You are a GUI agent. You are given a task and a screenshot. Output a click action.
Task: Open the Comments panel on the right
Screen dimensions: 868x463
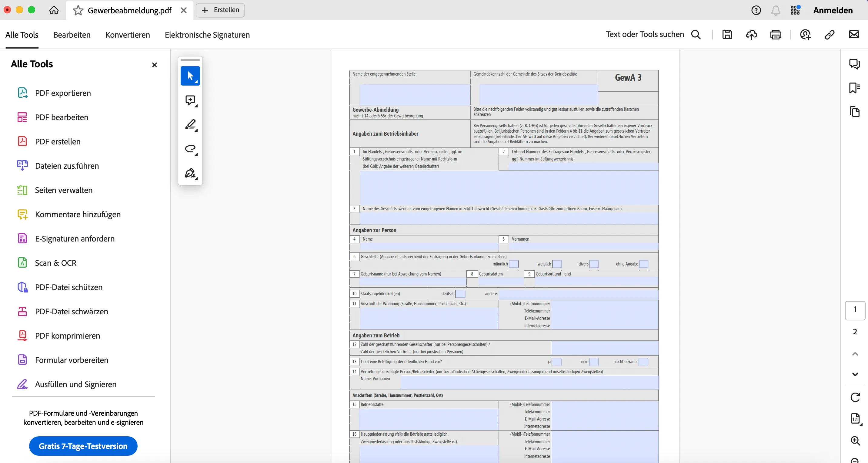point(855,64)
